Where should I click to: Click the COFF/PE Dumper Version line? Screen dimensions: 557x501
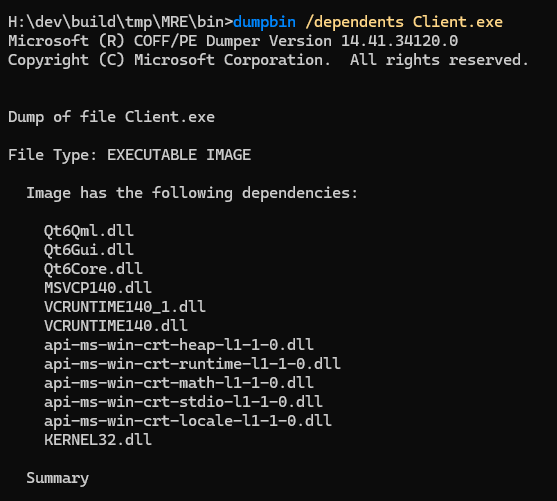pos(233,41)
